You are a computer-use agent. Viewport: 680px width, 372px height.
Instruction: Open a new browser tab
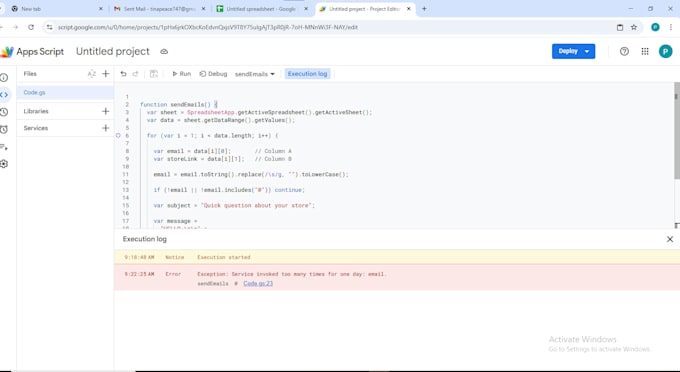pyautogui.click(x=424, y=9)
